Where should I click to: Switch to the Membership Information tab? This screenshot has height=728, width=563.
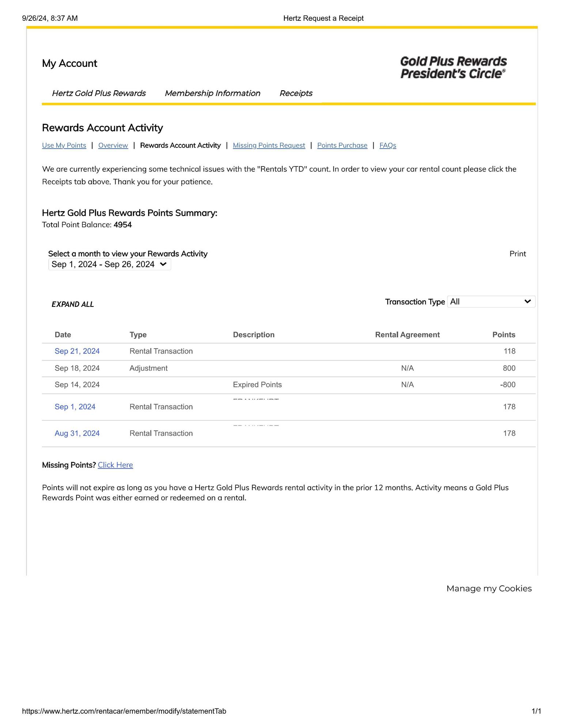pyautogui.click(x=212, y=94)
